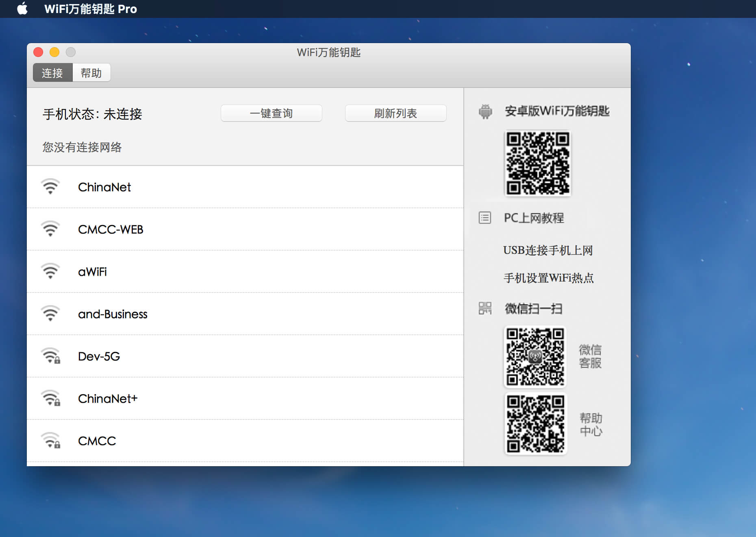Click the PC上网教程 heading
756x537 pixels.
click(534, 218)
